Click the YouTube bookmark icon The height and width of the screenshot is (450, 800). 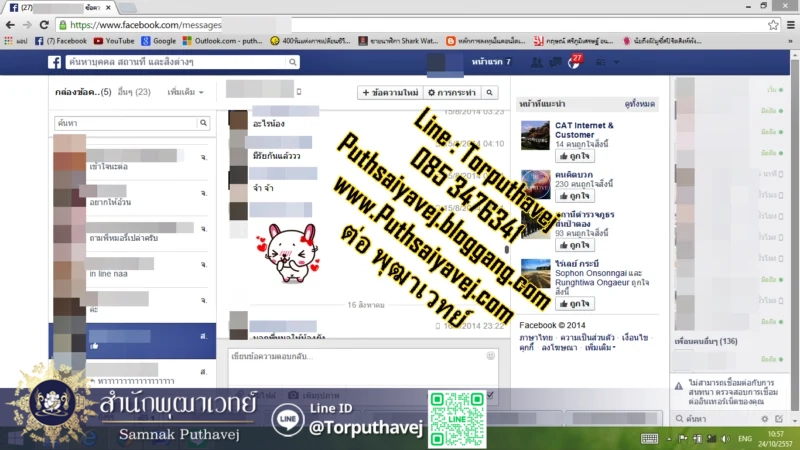tap(98, 41)
